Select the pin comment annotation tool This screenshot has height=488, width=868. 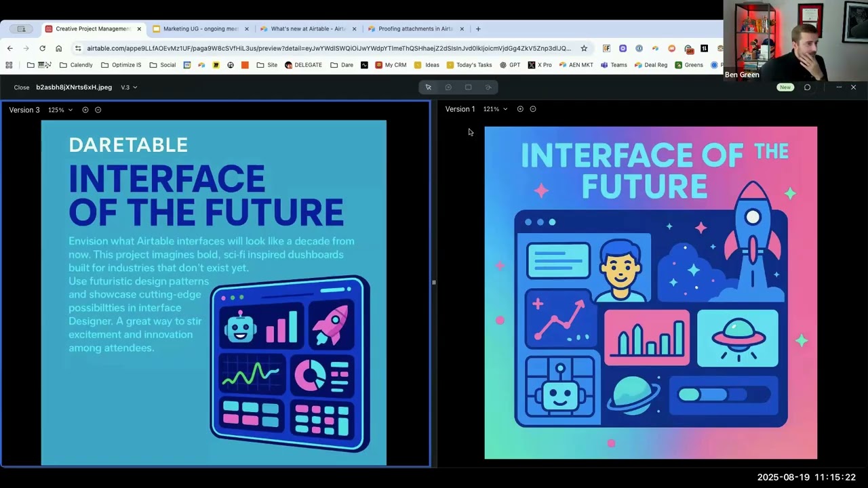click(x=448, y=87)
